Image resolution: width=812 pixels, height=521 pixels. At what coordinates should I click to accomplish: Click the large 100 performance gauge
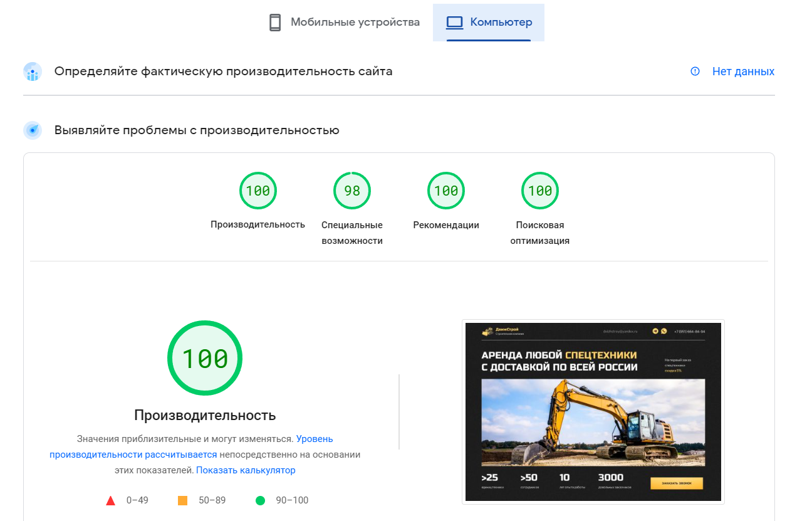(x=205, y=358)
